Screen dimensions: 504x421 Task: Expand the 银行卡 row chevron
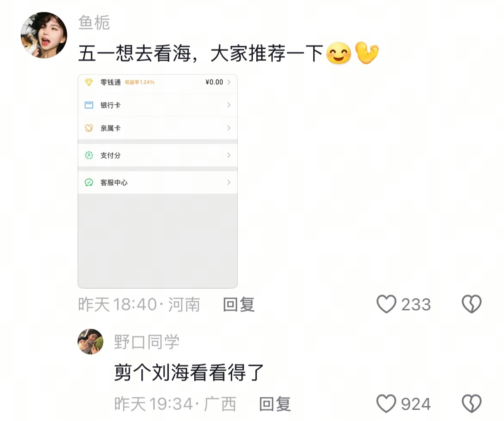229,105
